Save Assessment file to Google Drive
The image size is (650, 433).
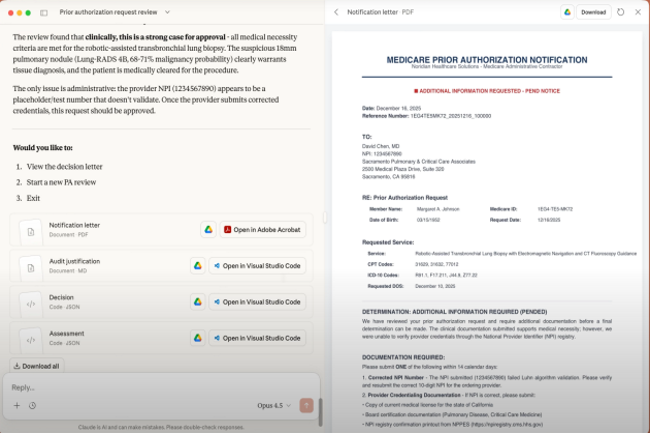(198, 338)
